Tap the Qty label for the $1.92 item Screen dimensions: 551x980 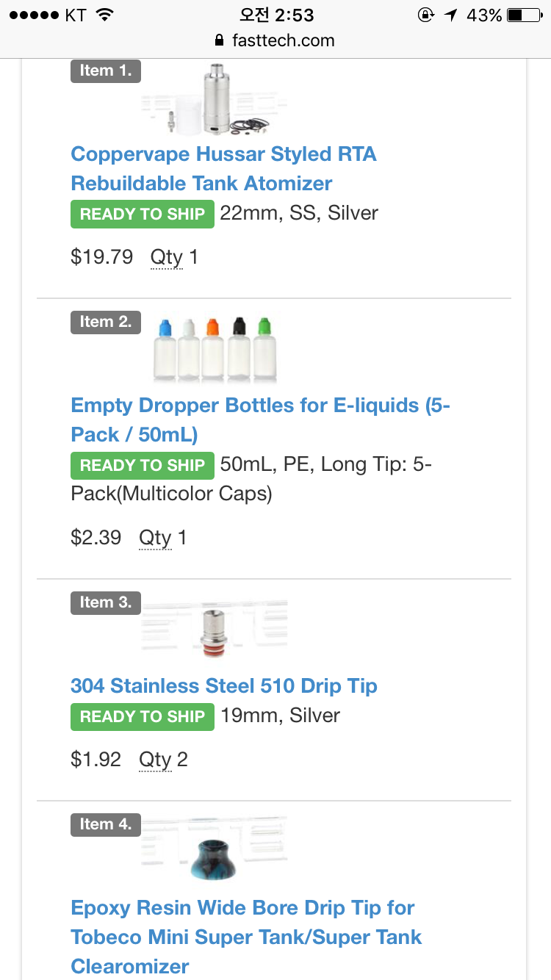tap(155, 759)
